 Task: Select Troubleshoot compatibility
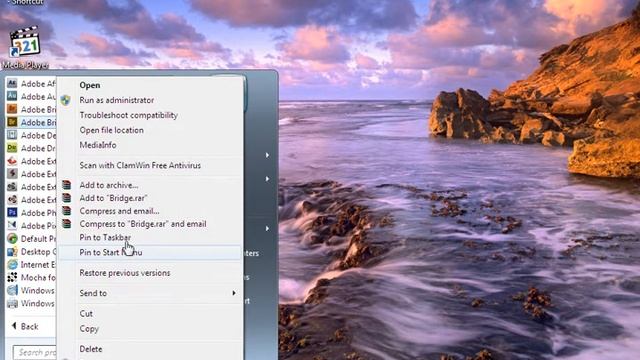tap(129, 115)
